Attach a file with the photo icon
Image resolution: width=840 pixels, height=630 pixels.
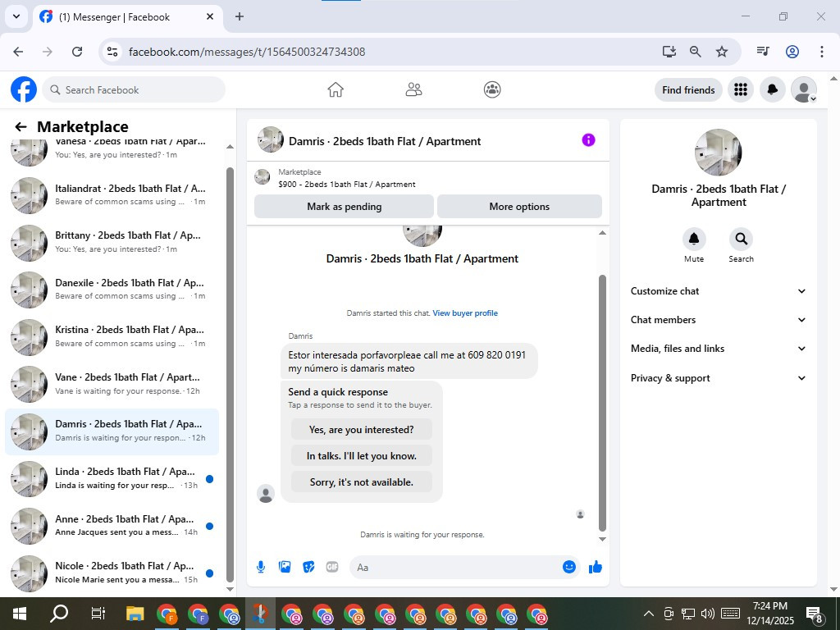coord(285,567)
